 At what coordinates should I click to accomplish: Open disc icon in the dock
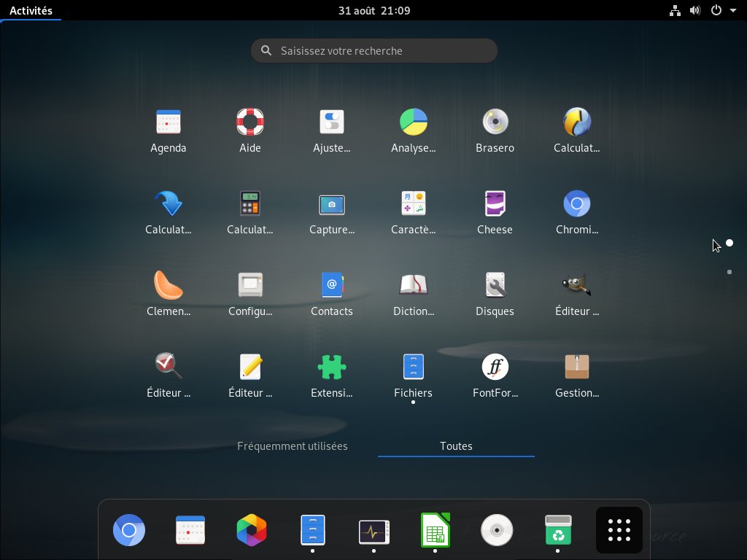(x=497, y=530)
